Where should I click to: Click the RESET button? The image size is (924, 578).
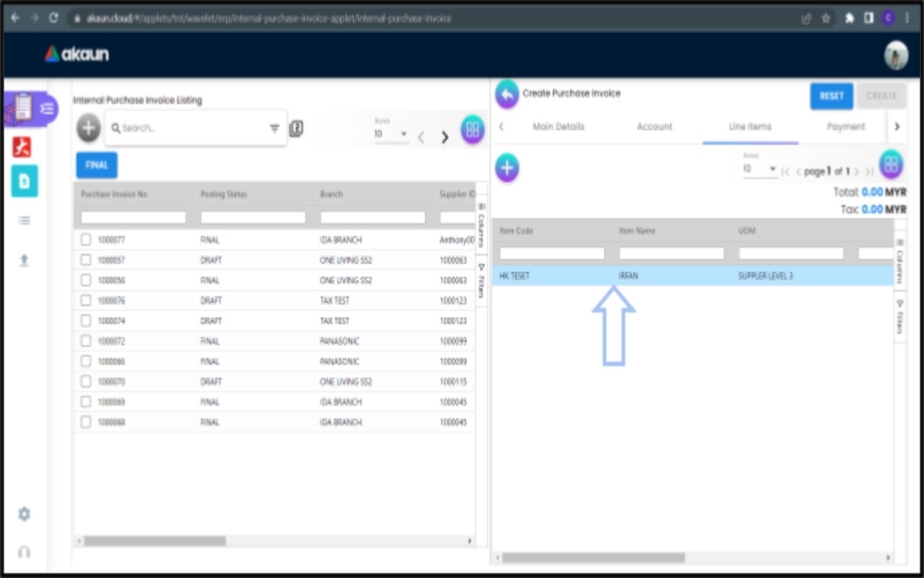pyautogui.click(x=831, y=96)
